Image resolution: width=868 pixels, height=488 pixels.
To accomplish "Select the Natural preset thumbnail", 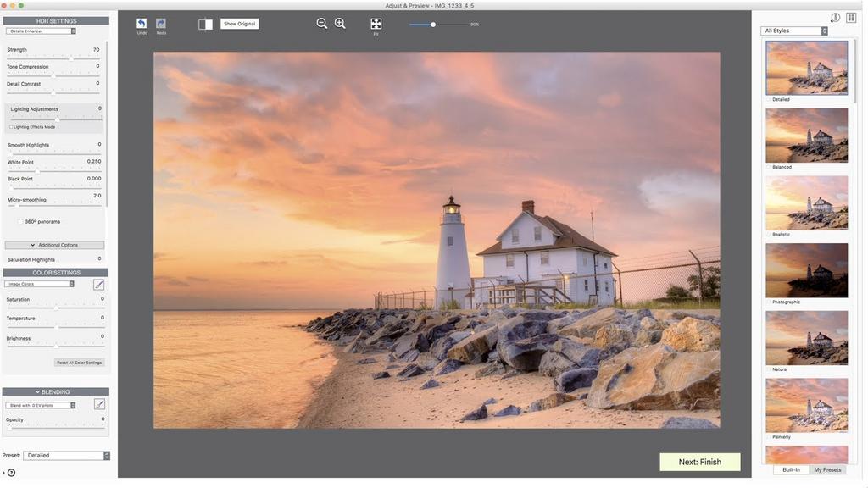I will [807, 337].
